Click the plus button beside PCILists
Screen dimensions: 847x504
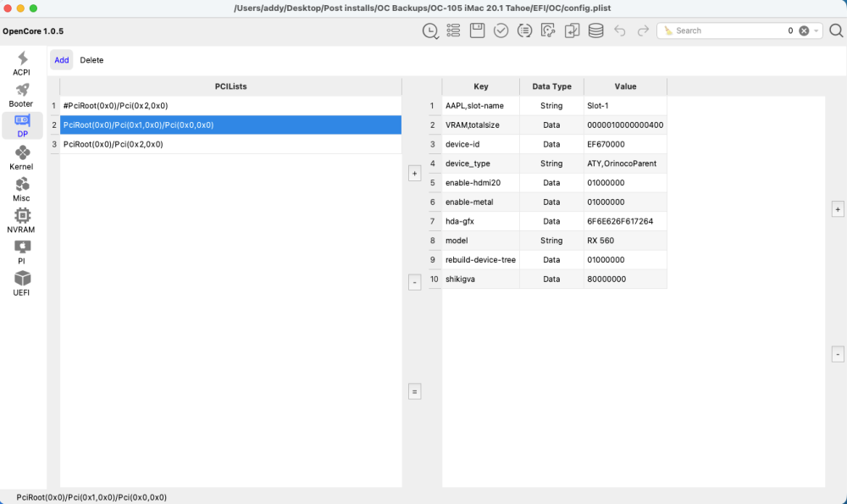tap(414, 174)
